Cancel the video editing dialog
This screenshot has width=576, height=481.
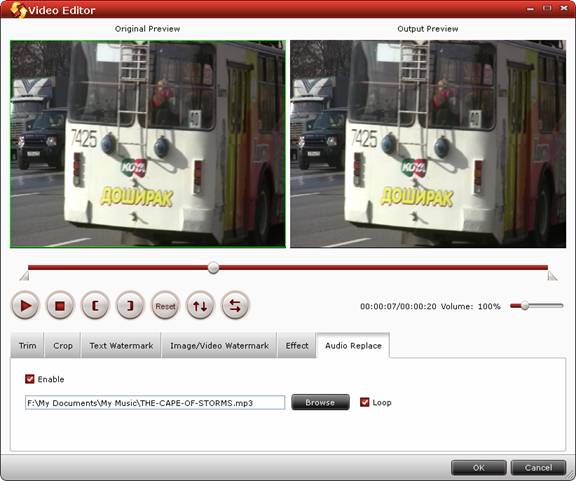pyautogui.click(x=538, y=467)
